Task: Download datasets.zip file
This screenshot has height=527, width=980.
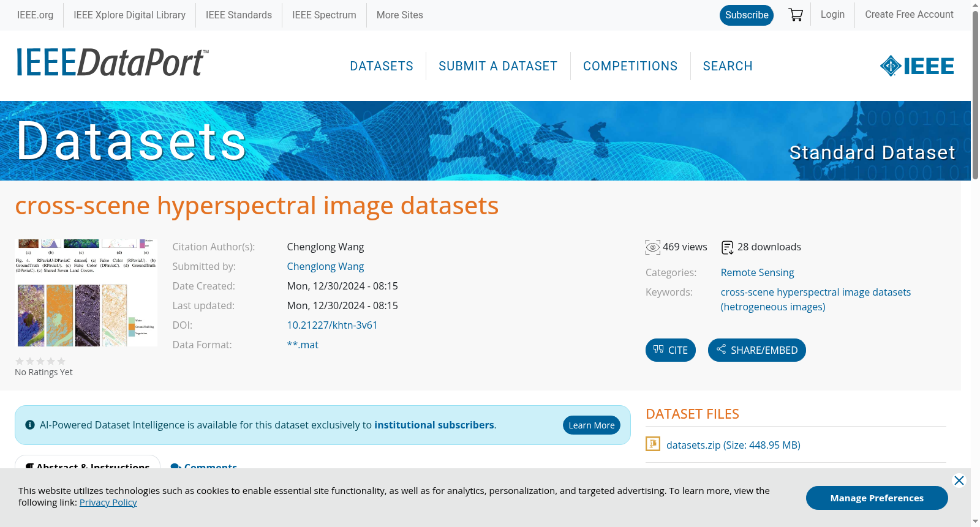Action: [x=733, y=445]
